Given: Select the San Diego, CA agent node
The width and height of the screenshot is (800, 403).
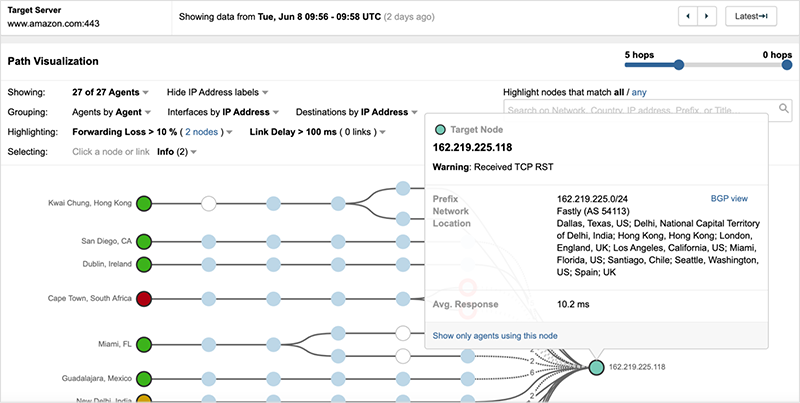Looking at the screenshot, I should (144, 241).
